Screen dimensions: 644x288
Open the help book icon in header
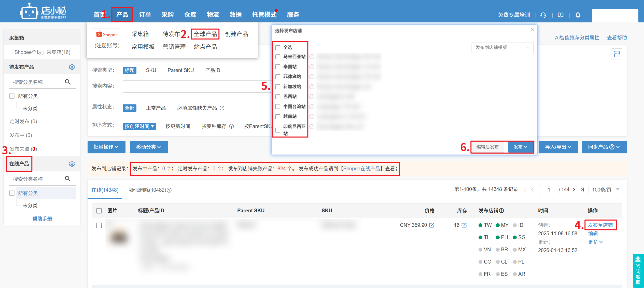[561, 15]
